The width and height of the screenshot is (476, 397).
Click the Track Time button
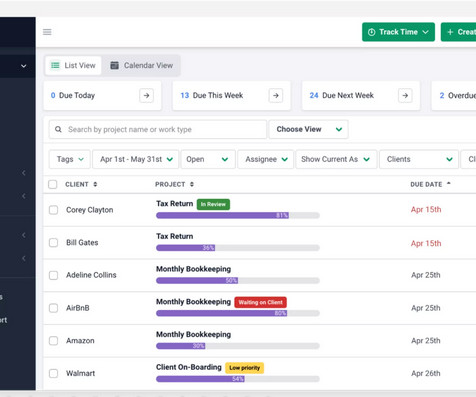point(398,32)
